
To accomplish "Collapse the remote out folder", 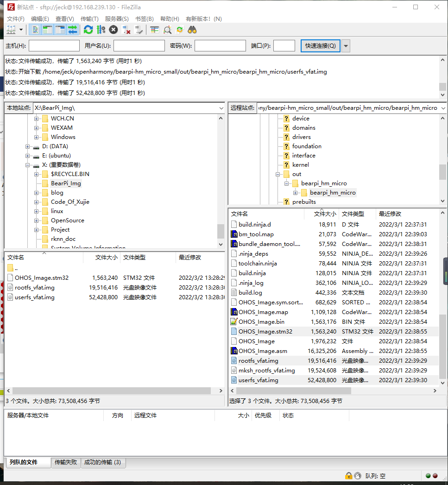I will point(278,174).
